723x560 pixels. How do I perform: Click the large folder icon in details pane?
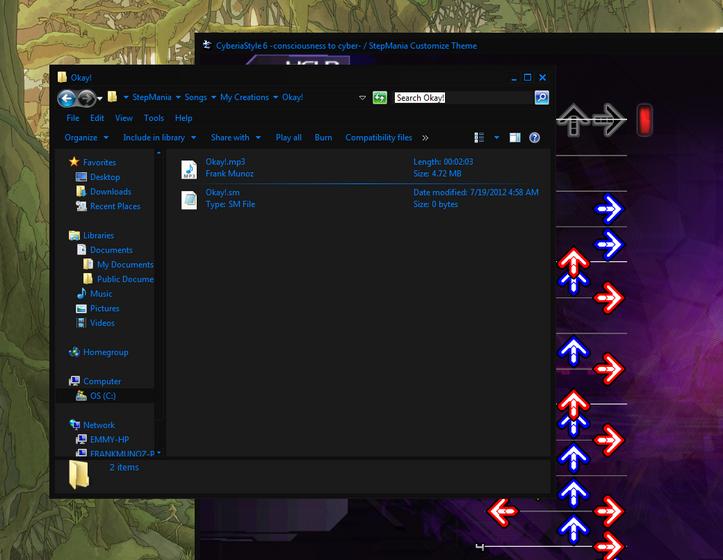pyautogui.click(x=79, y=474)
